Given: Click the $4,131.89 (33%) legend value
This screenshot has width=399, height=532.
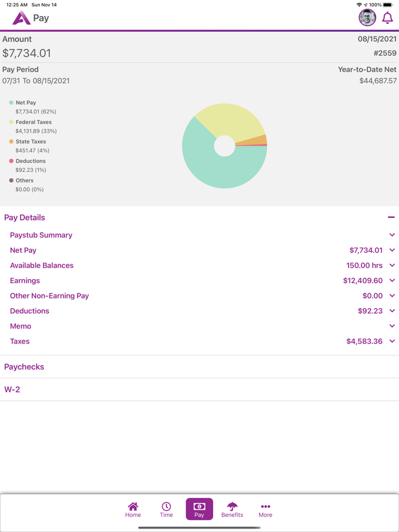Looking at the screenshot, I should 36,131.
